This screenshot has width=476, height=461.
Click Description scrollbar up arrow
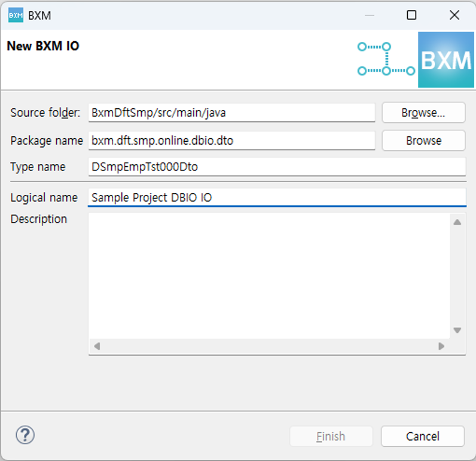pyautogui.click(x=457, y=222)
